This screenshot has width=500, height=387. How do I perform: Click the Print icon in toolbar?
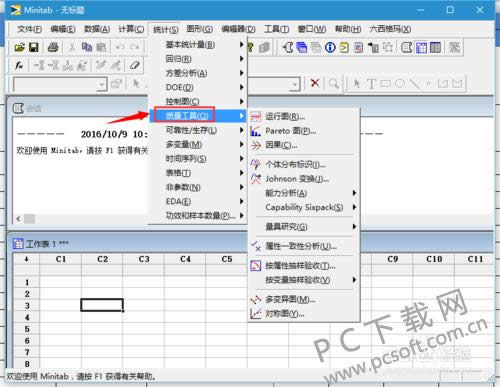coord(53,47)
